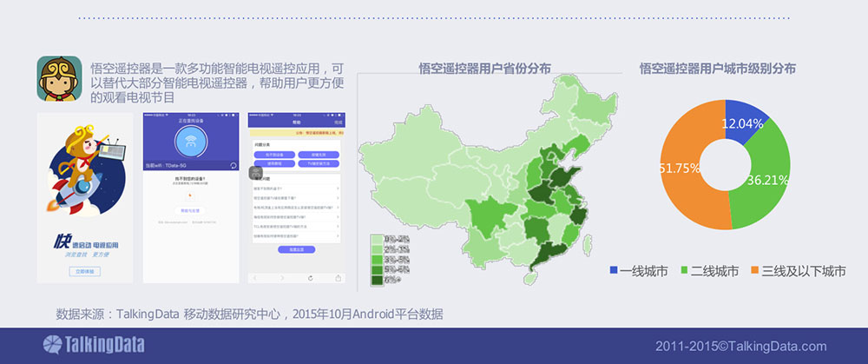Tap the purple button below the question list

pos(296,250)
